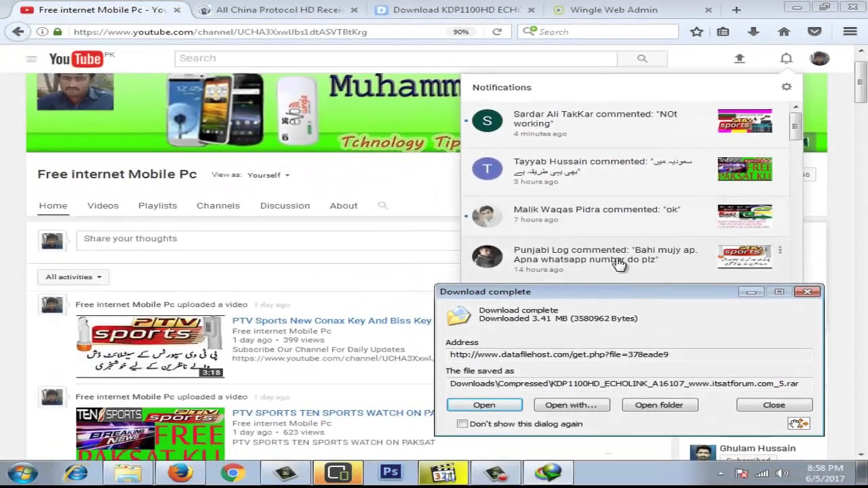Click the volume speaker tray icon
The height and width of the screenshot is (488, 868).
[782, 473]
